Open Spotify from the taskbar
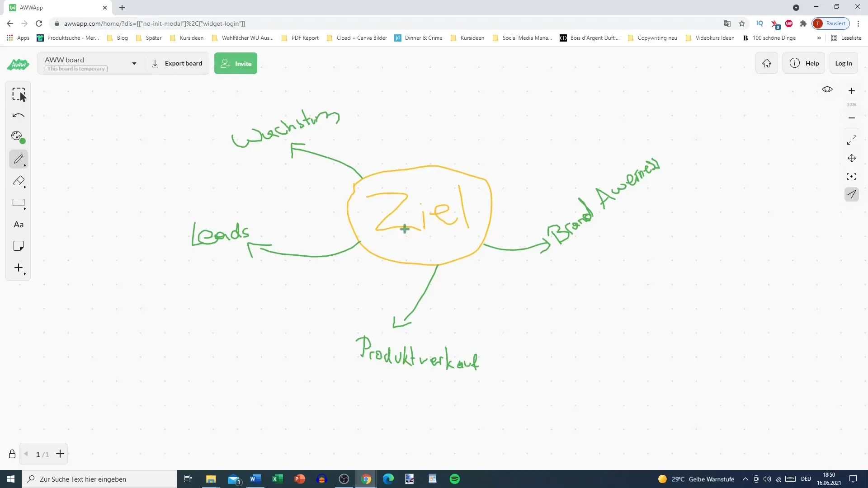Screen dimensions: 868x488 pyautogui.click(x=454, y=479)
